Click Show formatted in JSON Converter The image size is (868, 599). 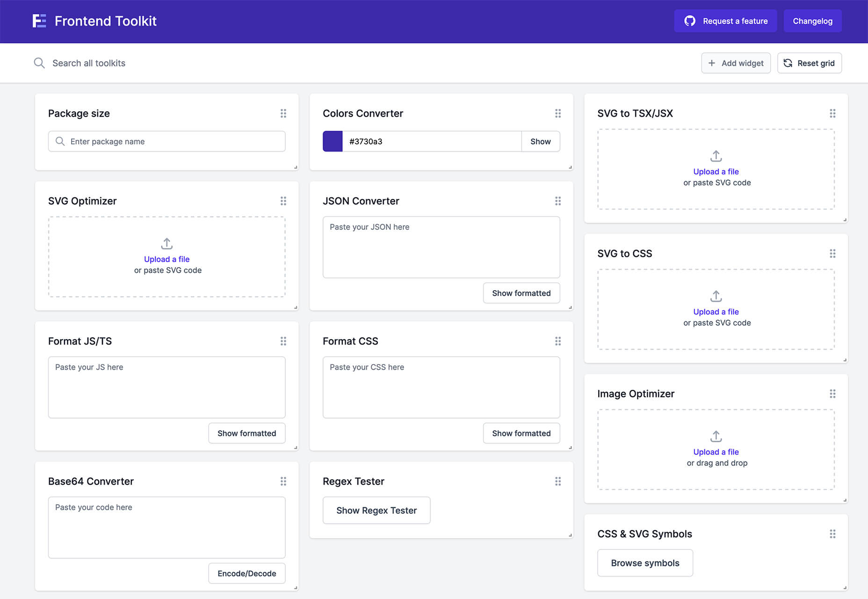[x=521, y=293]
